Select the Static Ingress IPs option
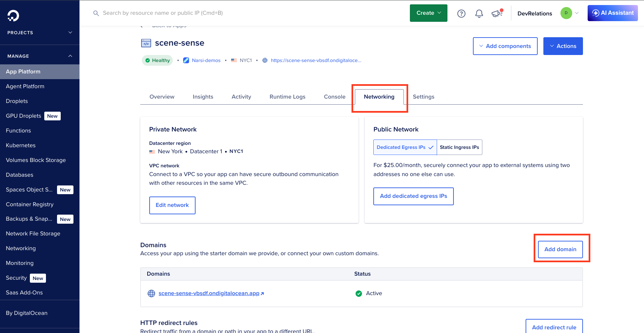This screenshot has width=644, height=333. [459, 147]
